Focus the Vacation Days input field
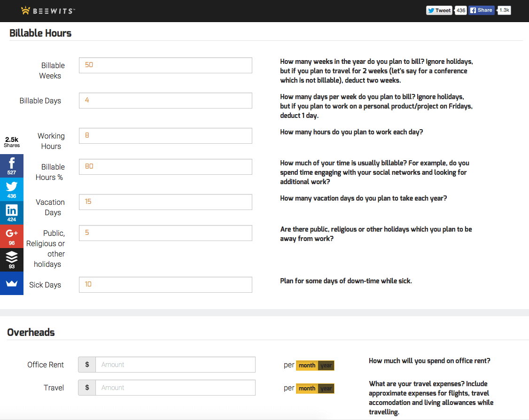 (x=165, y=202)
